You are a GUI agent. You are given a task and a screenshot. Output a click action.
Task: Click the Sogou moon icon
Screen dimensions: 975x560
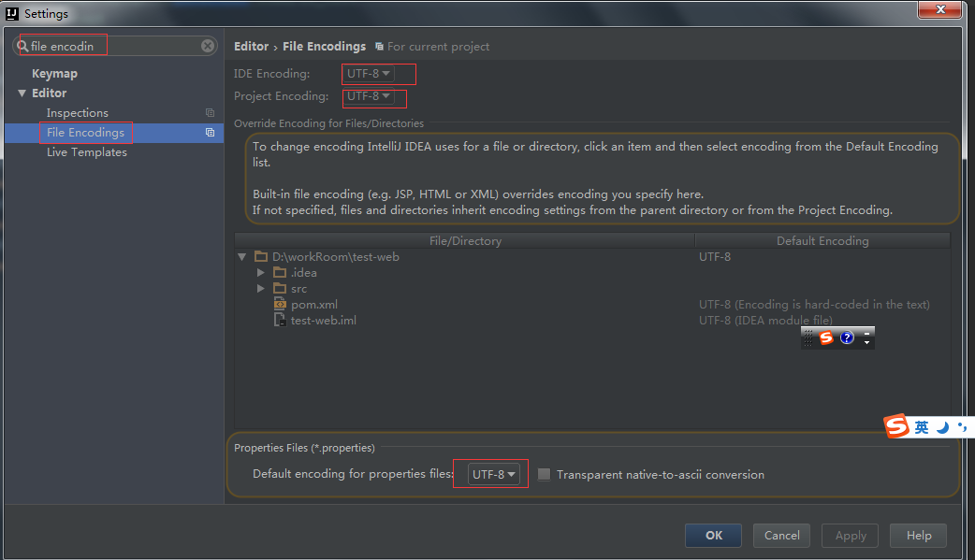point(943,427)
